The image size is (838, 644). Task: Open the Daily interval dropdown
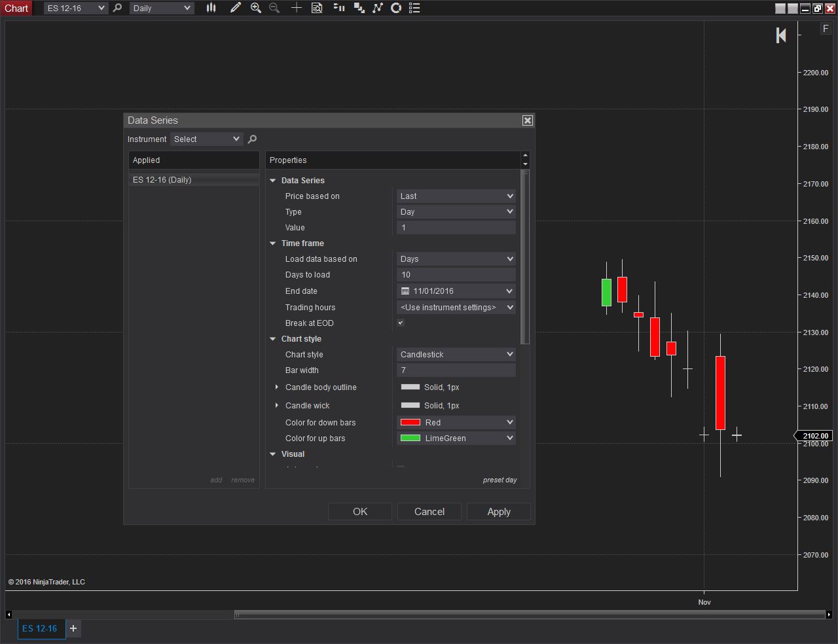[x=162, y=8]
